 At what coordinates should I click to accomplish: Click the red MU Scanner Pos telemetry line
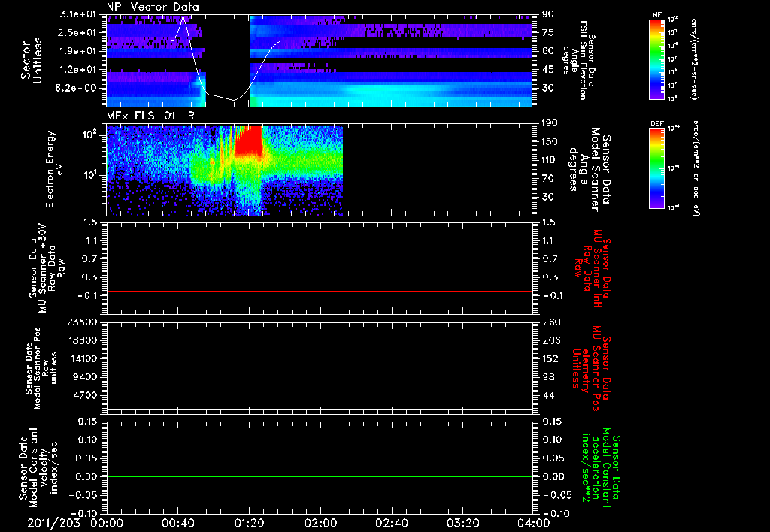point(319,382)
